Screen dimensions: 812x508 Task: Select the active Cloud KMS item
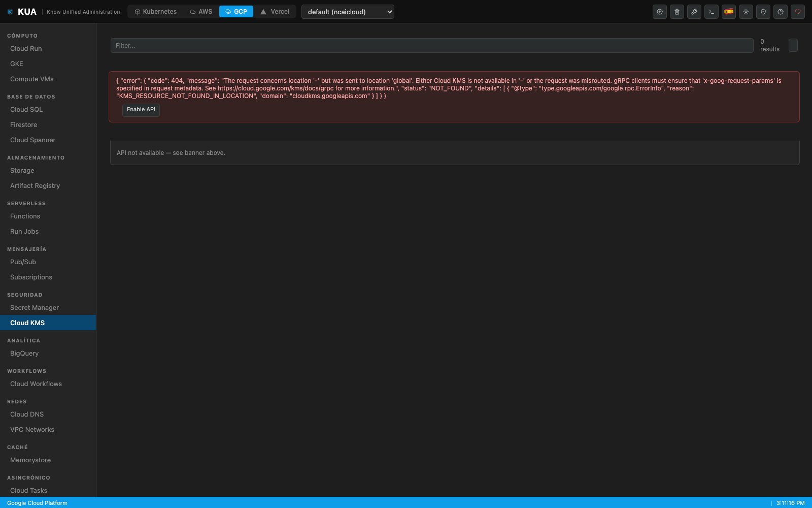pos(48,323)
